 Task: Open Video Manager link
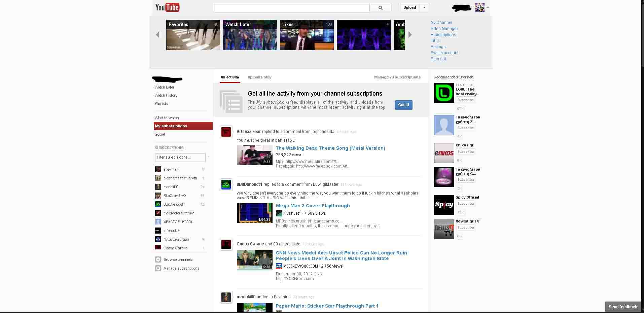(x=444, y=29)
